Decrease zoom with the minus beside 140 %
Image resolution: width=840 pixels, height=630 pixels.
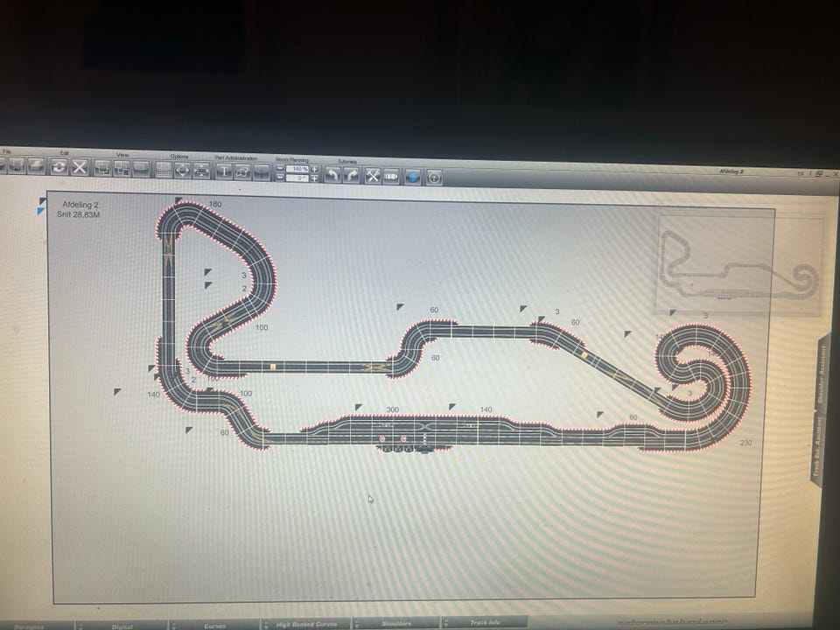(x=280, y=168)
